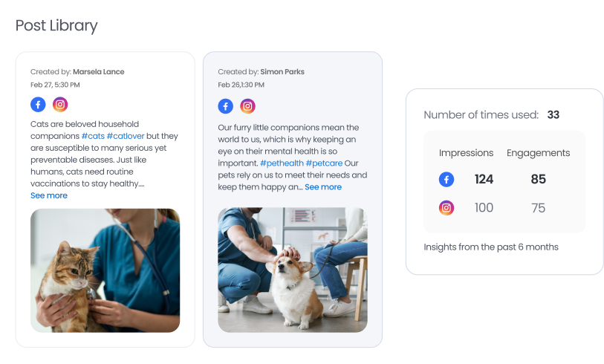Click Facebook icon on Simon Parks' post

point(226,106)
